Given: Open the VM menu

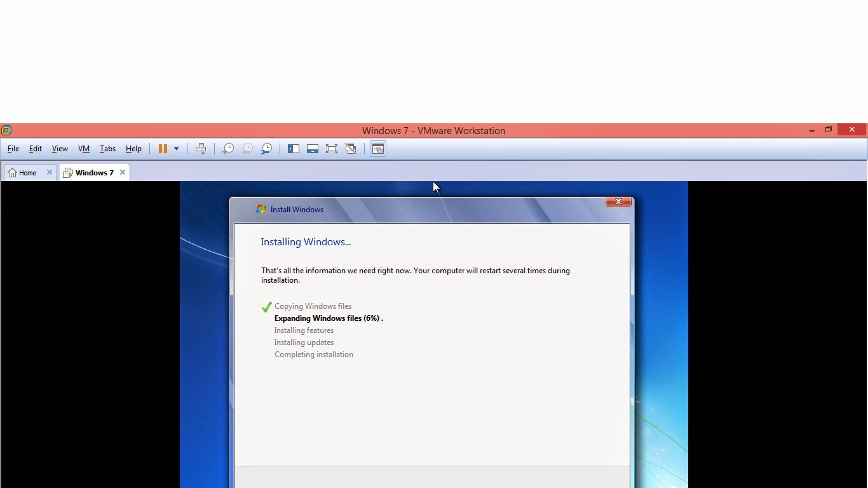Looking at the screenshot, I should 84,149.
